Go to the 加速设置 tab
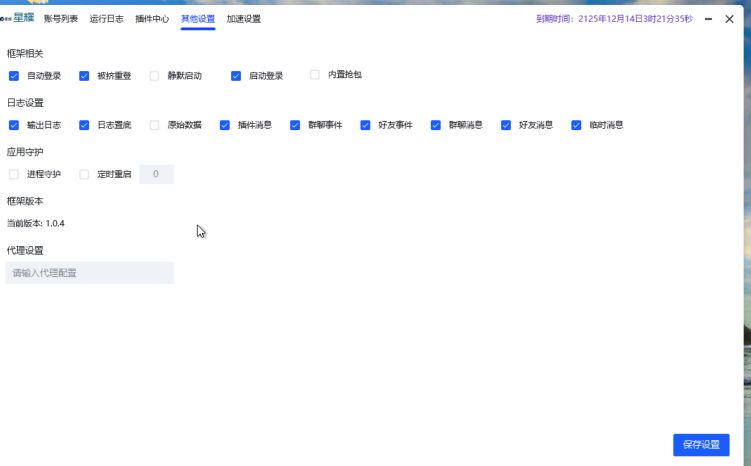Screen dimensions: 751x466 tap(244, 19)
